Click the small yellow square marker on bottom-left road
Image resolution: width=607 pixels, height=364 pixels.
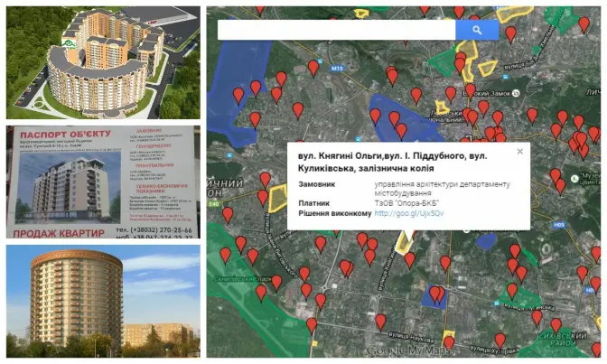pos(314,343)
